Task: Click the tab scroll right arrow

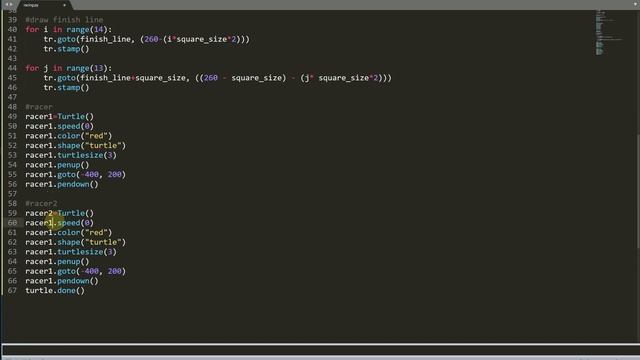Action: tap(11, 4)
